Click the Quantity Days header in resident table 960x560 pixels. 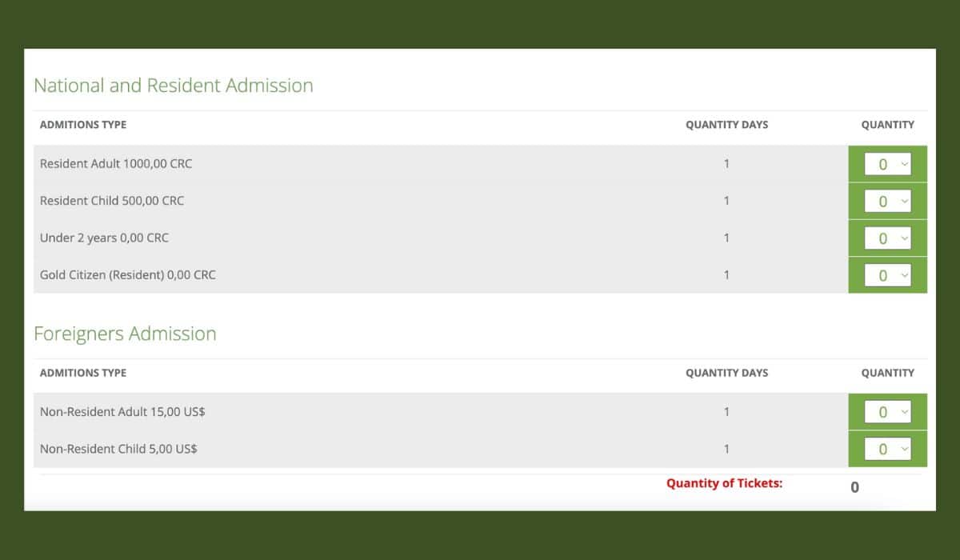point(726,125)
